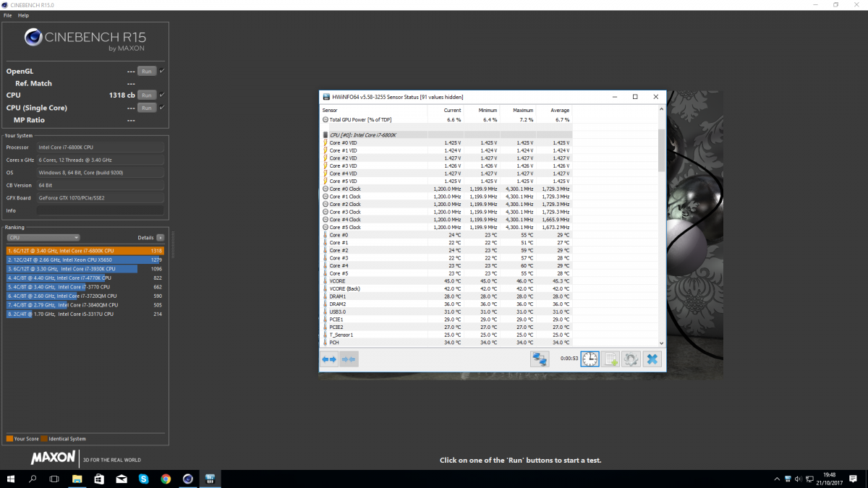Viewport: 868px width, 488px height.
Task: Run the CPU Single Core benchmark
Action: (147, 108)
